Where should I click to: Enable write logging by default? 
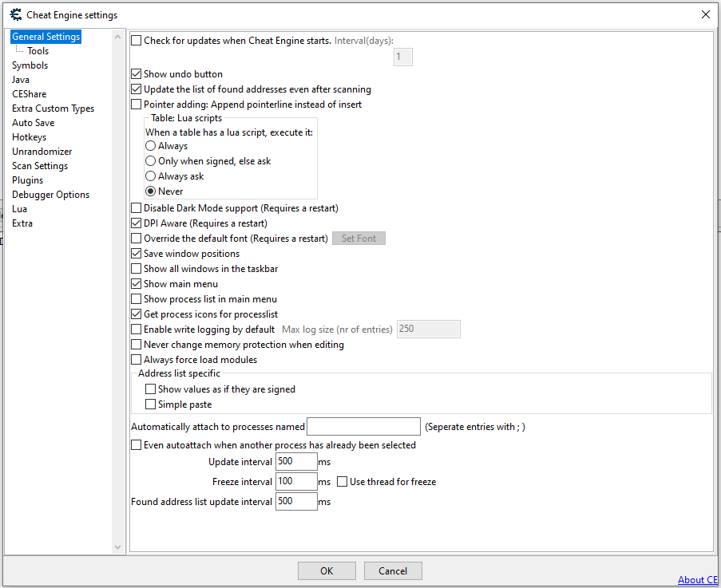tap(136, 330)
